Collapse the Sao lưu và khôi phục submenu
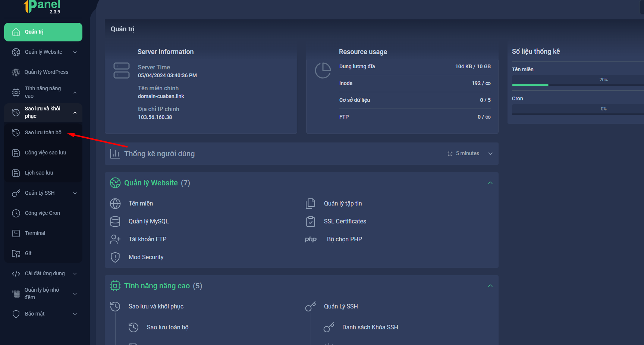 tap(75, 113)
